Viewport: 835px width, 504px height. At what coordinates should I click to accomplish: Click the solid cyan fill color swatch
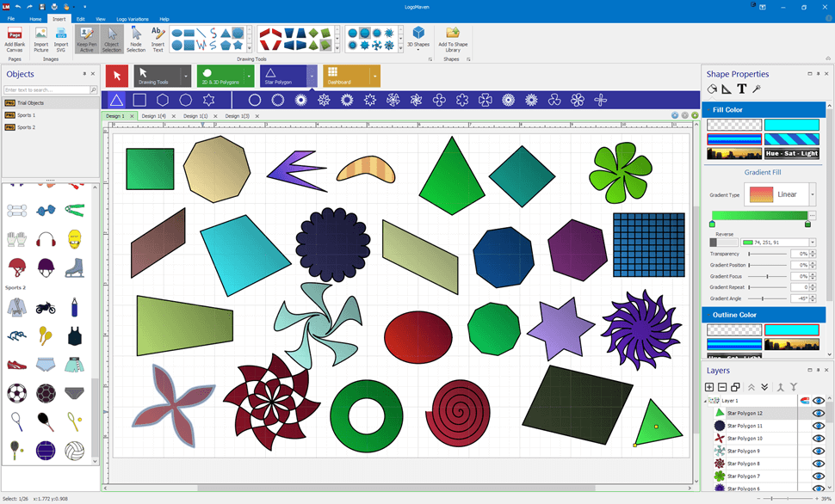tap(791, 125)
